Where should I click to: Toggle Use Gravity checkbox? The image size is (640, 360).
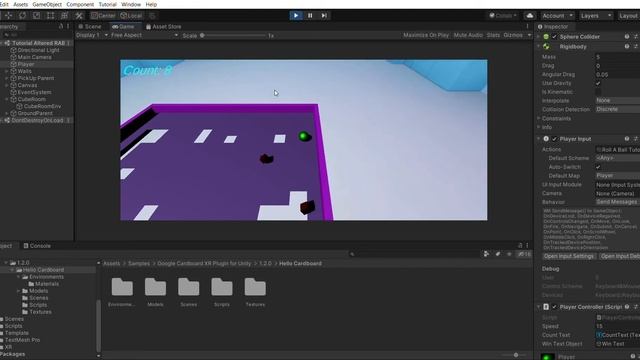coord(598,83)
